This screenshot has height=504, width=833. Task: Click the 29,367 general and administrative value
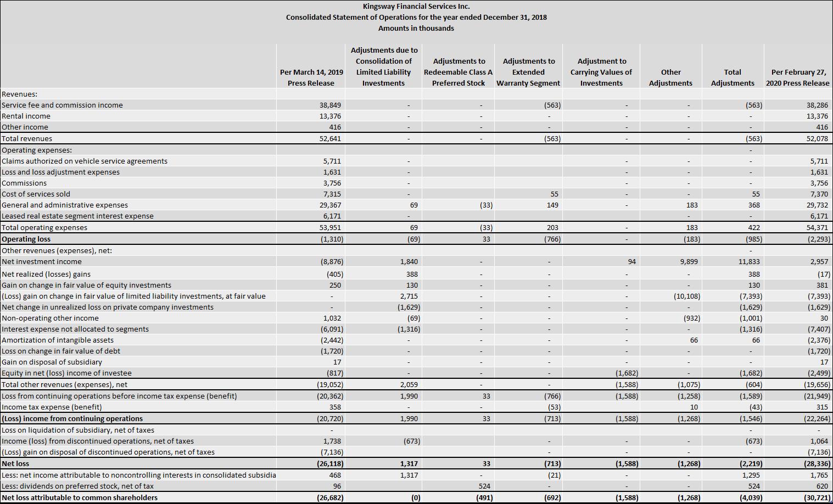[x=331, y=205]
